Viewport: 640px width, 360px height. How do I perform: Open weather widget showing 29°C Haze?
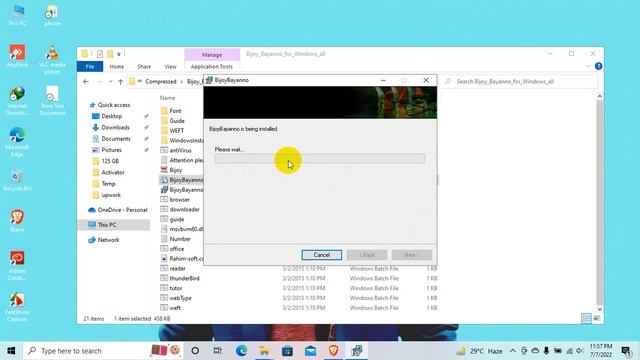[x=480, y=351]
